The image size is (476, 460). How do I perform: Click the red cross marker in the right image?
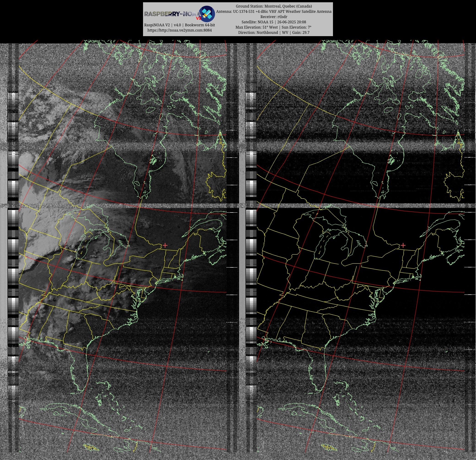coord(403,245)
